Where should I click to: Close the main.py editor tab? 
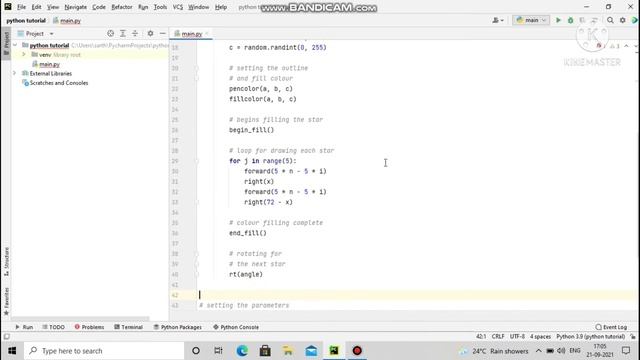pos(207,33)
